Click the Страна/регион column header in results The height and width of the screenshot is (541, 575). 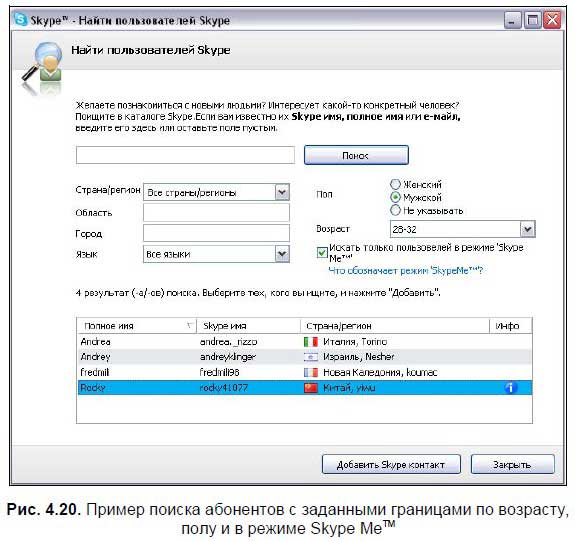(395, 326)
